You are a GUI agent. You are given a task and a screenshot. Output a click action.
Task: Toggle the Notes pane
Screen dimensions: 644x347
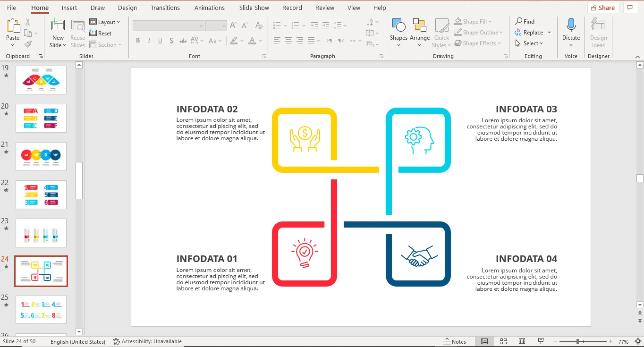pos(455,341)
